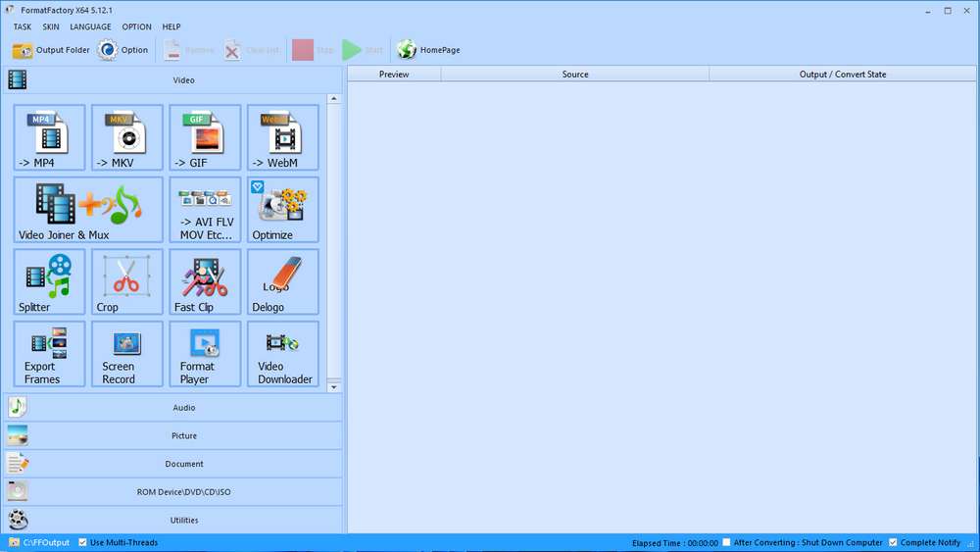Start the Screen Record tool
Viewport: 980px width, 552px height.
pos(127,354)
